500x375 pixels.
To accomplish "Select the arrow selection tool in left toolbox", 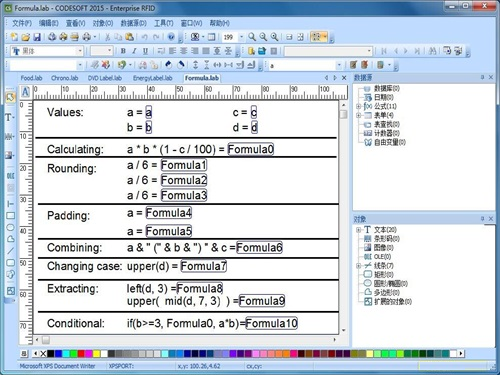I will [x=10, y=97].
